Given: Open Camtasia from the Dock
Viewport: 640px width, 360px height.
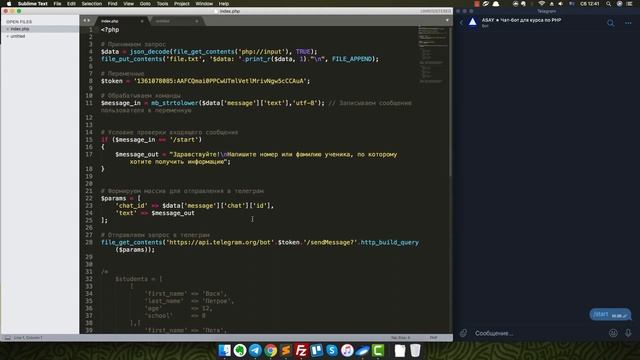Looking at the screenshot, I should click(378, 350).
